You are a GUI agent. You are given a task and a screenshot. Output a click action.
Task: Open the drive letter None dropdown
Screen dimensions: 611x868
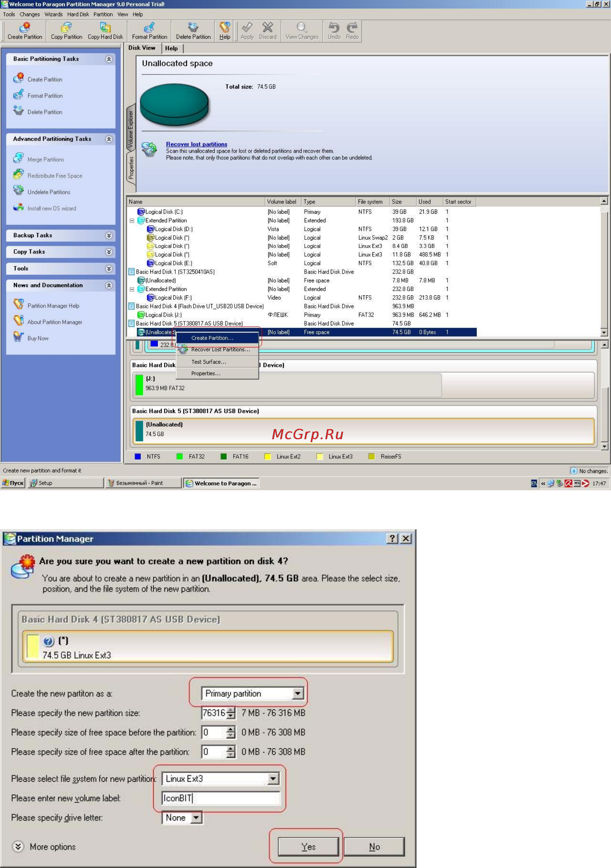(196, 818)
